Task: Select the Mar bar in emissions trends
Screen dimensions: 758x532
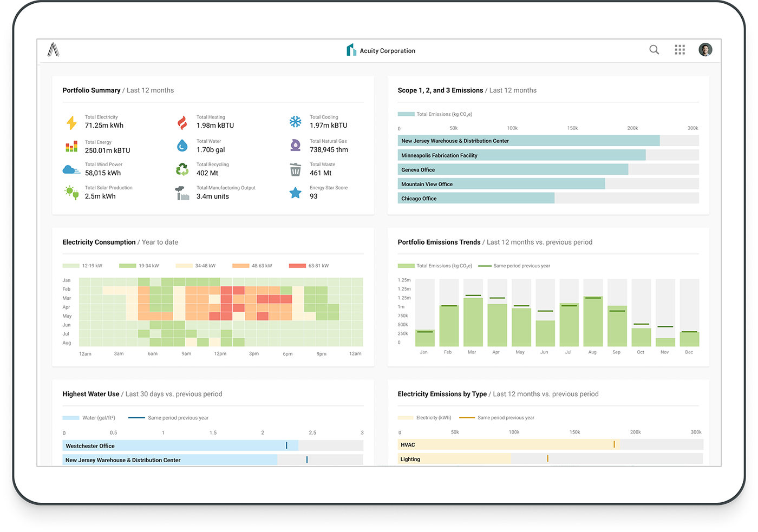Action: point(473,321)
